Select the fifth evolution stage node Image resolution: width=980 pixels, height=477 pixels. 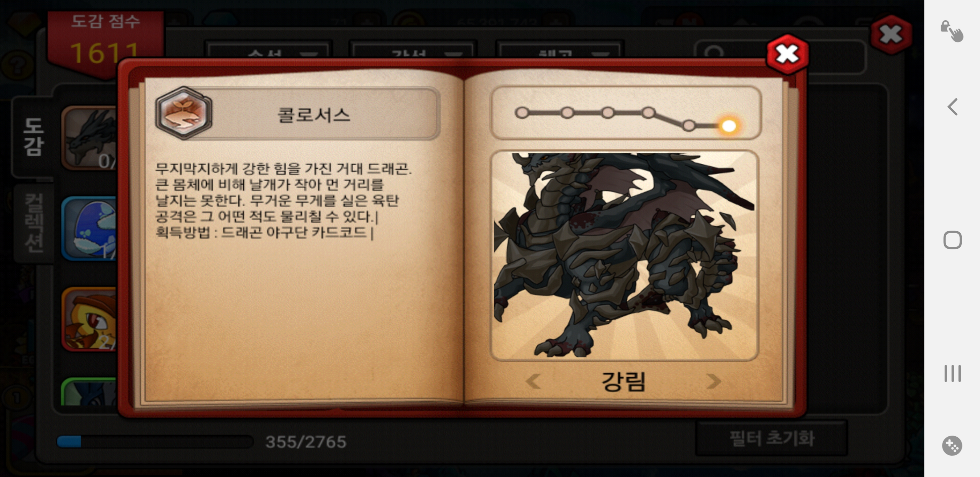pyautogui.click(x=689, y=126)
